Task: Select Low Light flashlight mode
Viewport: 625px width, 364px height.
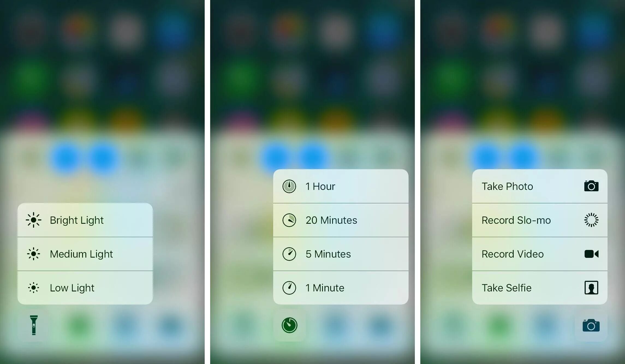Action: click(85, 287)
